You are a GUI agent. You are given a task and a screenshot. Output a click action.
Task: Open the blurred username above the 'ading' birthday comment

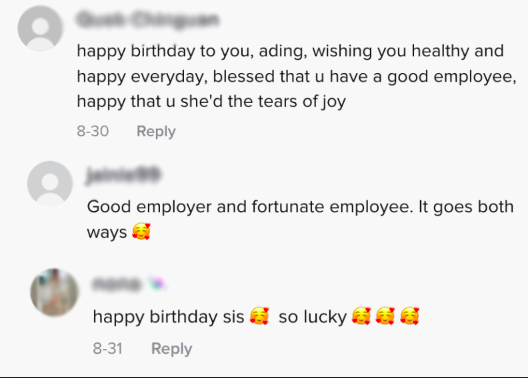point(147,20)
